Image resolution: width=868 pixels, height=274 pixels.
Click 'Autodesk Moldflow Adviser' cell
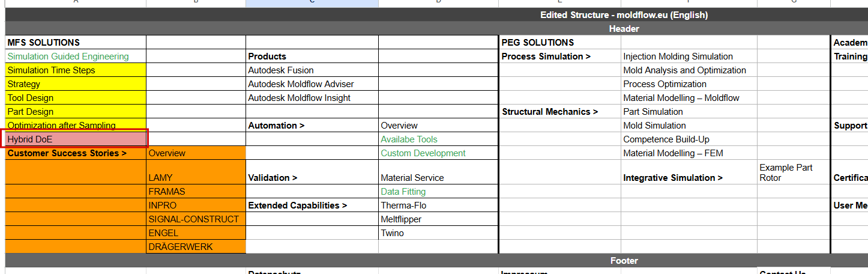tap(312, 84)
